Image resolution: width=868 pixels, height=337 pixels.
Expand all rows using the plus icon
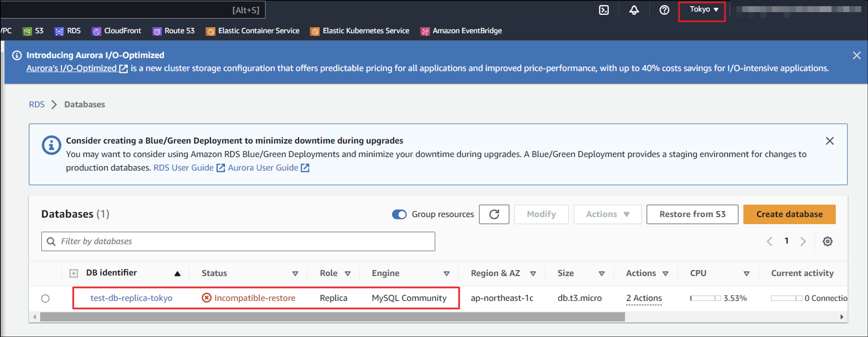[x=74, y=273]
